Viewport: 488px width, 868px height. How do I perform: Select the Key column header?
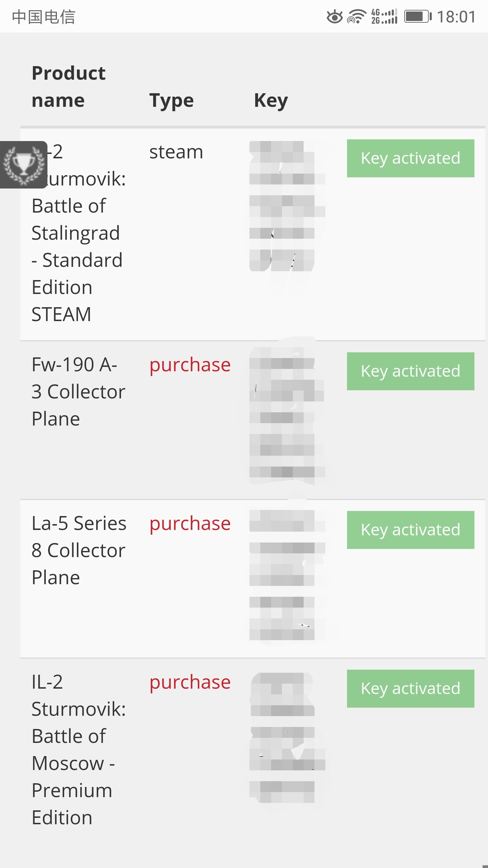[x=271, y=101]
